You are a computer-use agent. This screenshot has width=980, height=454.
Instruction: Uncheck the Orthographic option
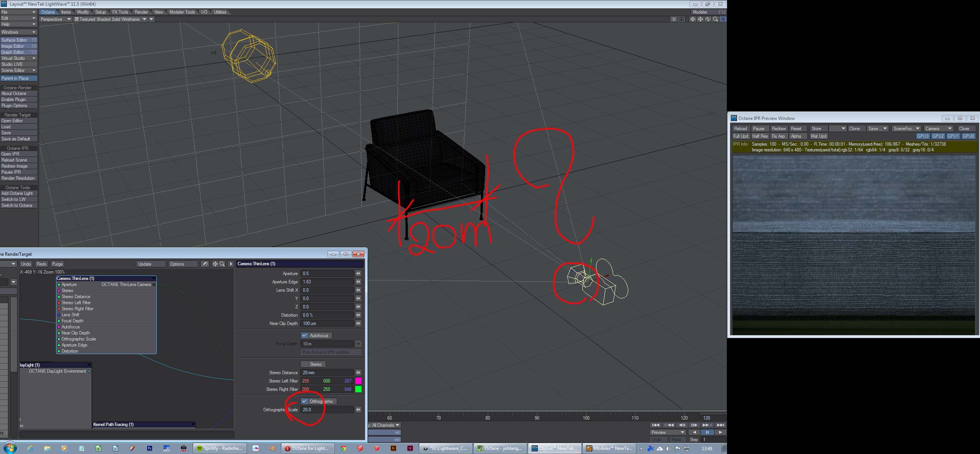[x=304, y=401]
